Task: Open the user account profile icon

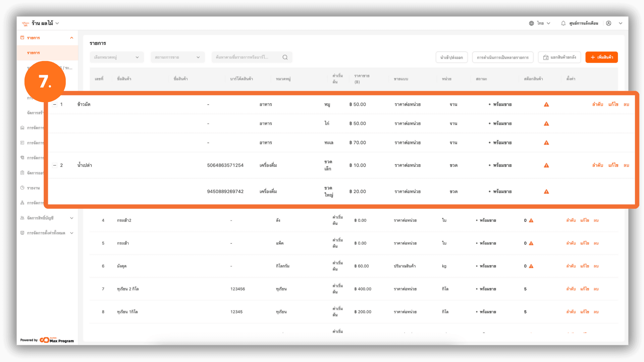Action: [608, 23]
